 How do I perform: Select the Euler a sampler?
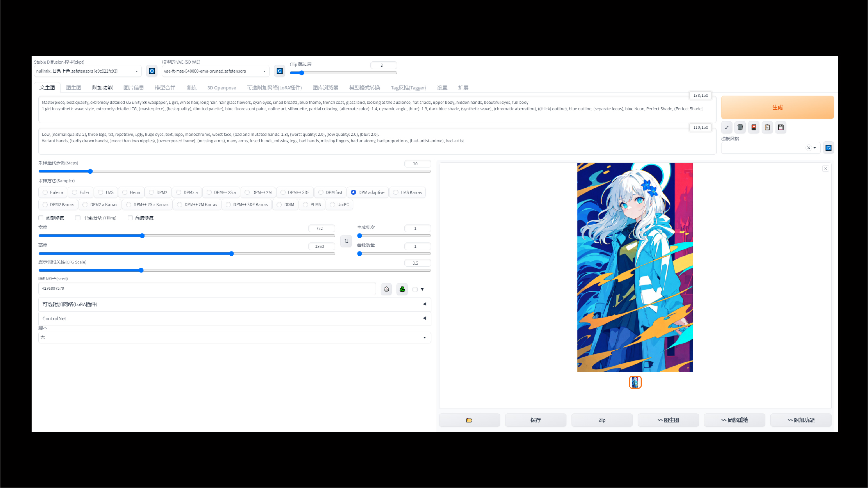45,192
